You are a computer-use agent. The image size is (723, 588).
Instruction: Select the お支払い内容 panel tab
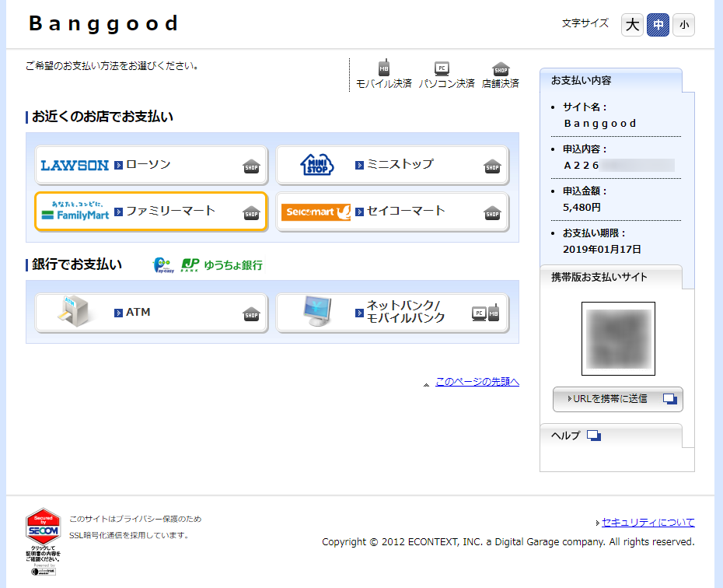610,80
